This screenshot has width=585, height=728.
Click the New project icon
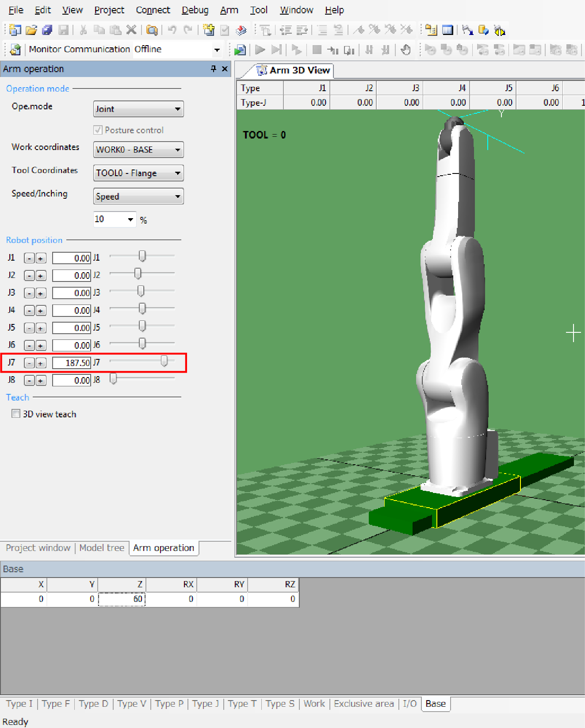click(x=15, y=30)
